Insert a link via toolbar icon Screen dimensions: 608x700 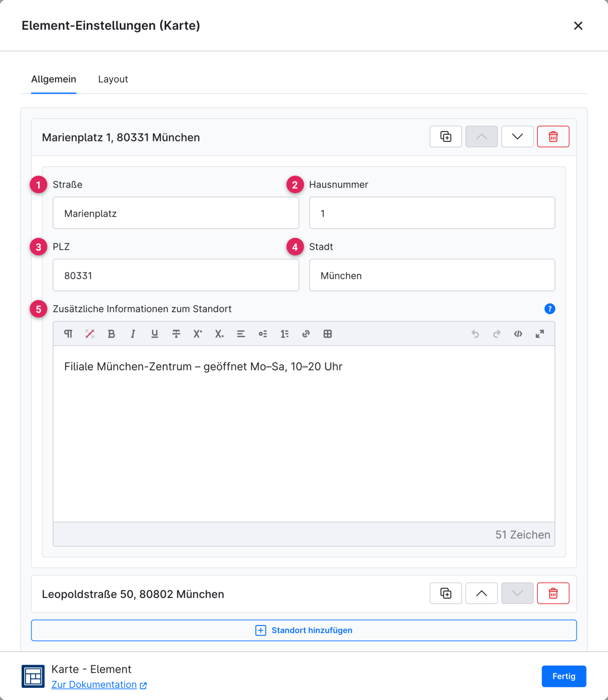(306, 334)
